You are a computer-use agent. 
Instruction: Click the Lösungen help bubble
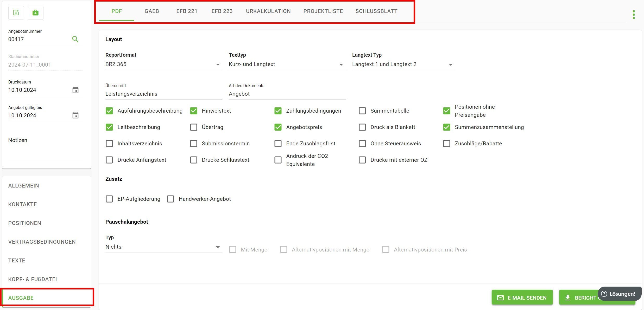point(619,294)
